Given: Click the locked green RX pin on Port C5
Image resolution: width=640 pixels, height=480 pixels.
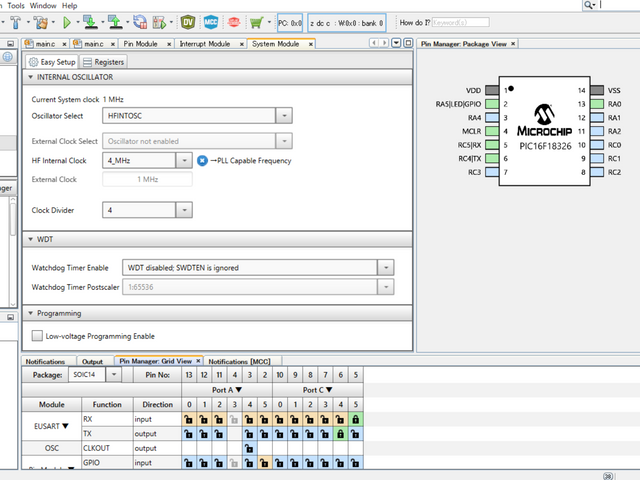Looking at the screenshot, I should [x=355, y=419].
